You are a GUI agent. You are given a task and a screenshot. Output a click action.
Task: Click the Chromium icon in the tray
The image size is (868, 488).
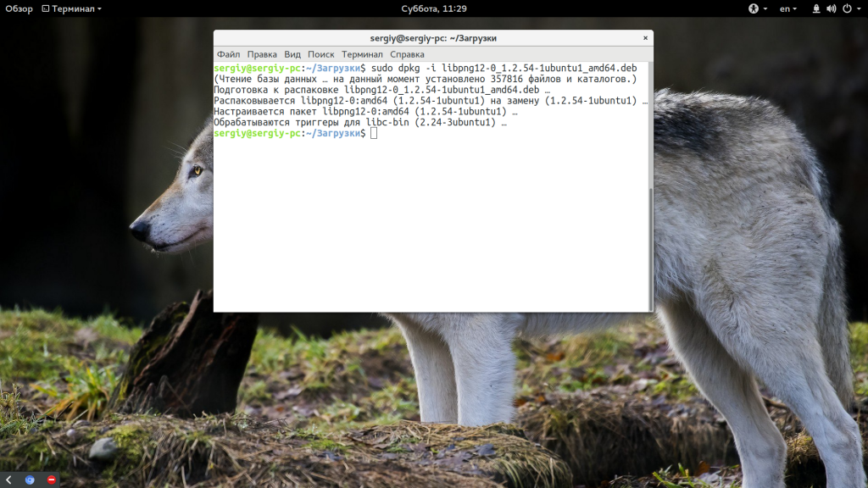click(30, 480)
